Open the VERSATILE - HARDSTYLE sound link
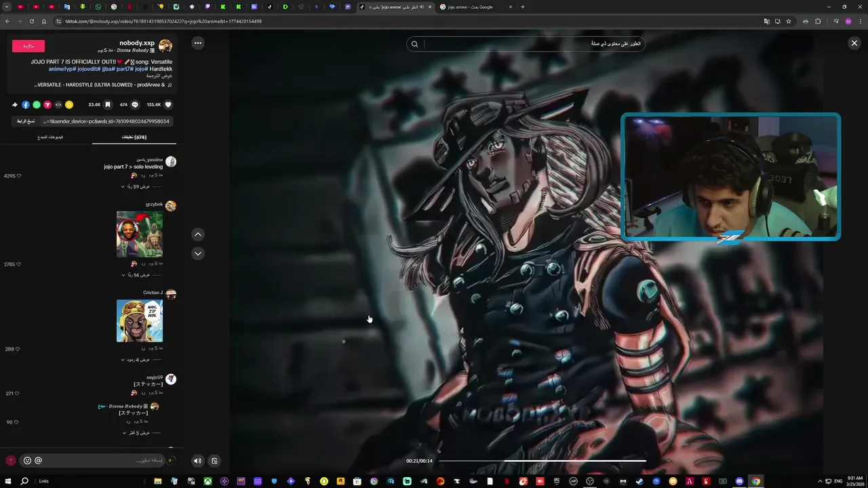 click(x=103, y=85)
